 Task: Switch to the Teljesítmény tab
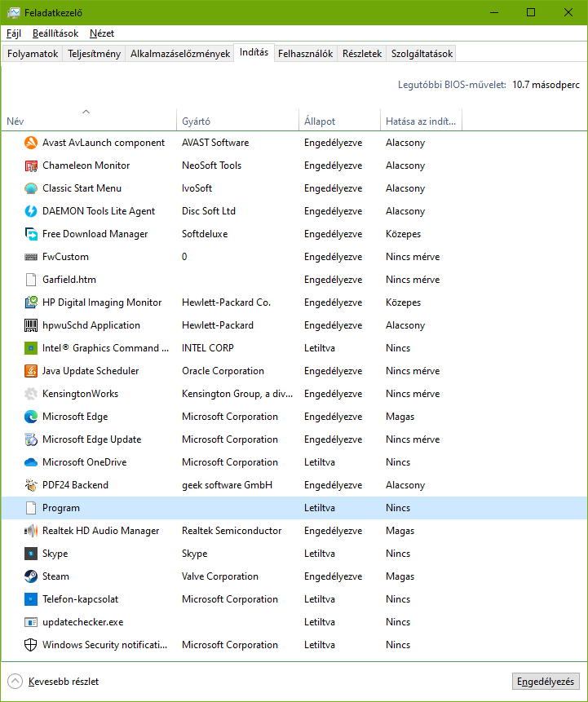(94, 54)
